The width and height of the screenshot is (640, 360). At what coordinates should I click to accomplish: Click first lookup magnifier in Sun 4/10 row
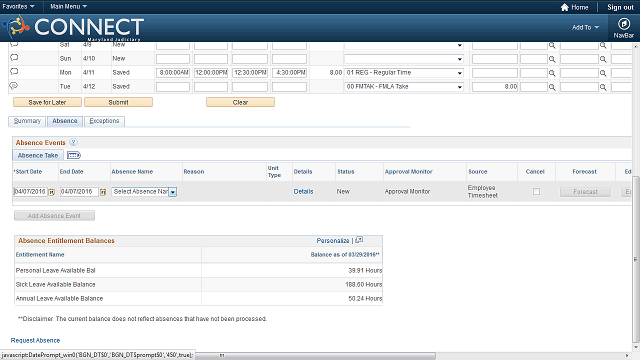tap(552, 59)
